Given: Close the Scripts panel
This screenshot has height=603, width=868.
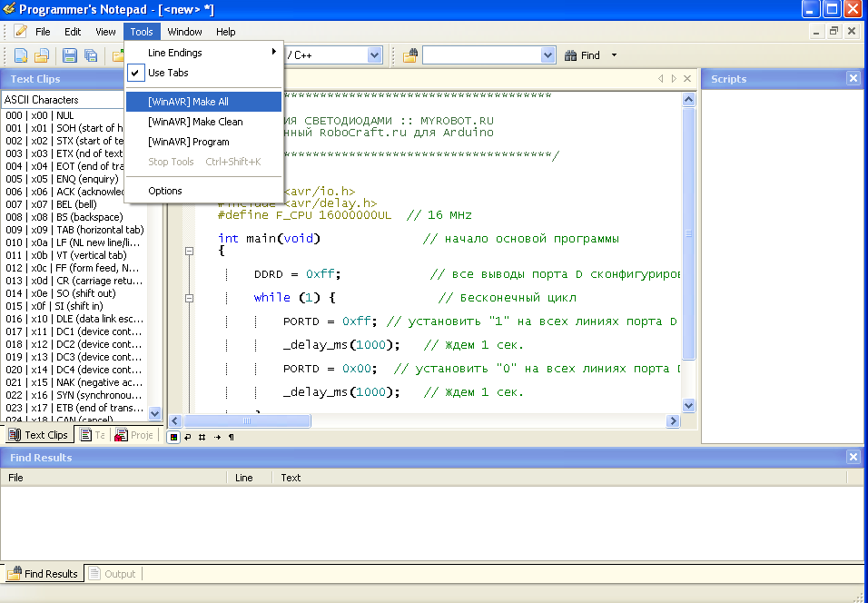Looking at the screenshot, I should (853, 79).
